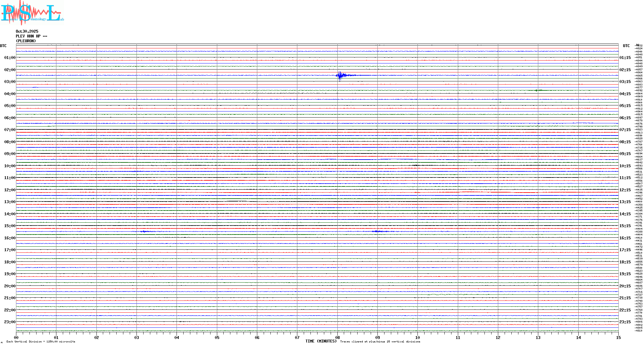The height and width of the screenshot is (346, 644).
Task: Select the 12:00 hour label on left axis
Action: point(10,190)
